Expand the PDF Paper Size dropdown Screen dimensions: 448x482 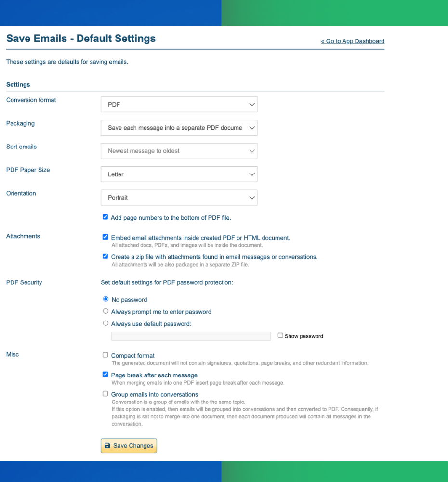(x=179, y=174)
